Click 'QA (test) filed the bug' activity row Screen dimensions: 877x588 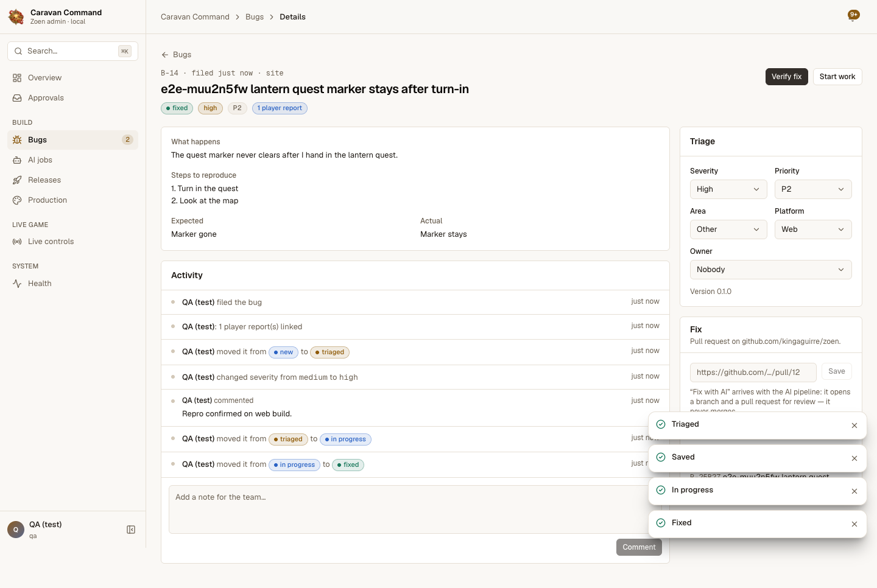pyautogui.click(x=415, y=303)
